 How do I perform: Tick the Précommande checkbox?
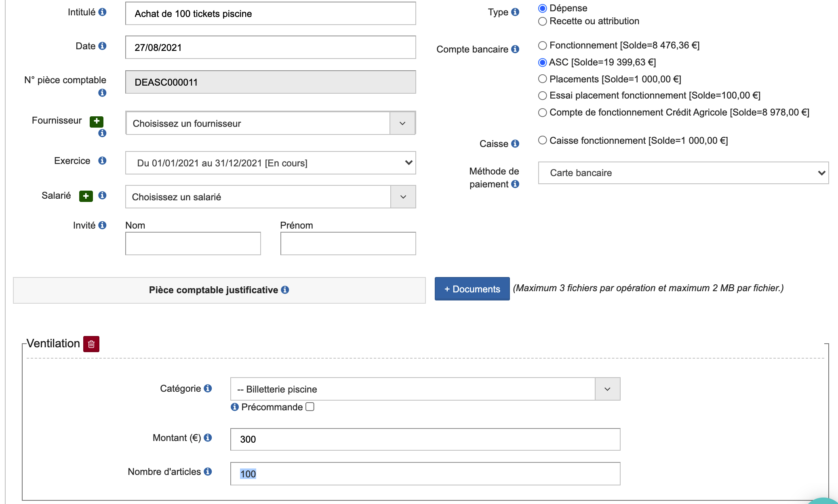coord(310,407)
